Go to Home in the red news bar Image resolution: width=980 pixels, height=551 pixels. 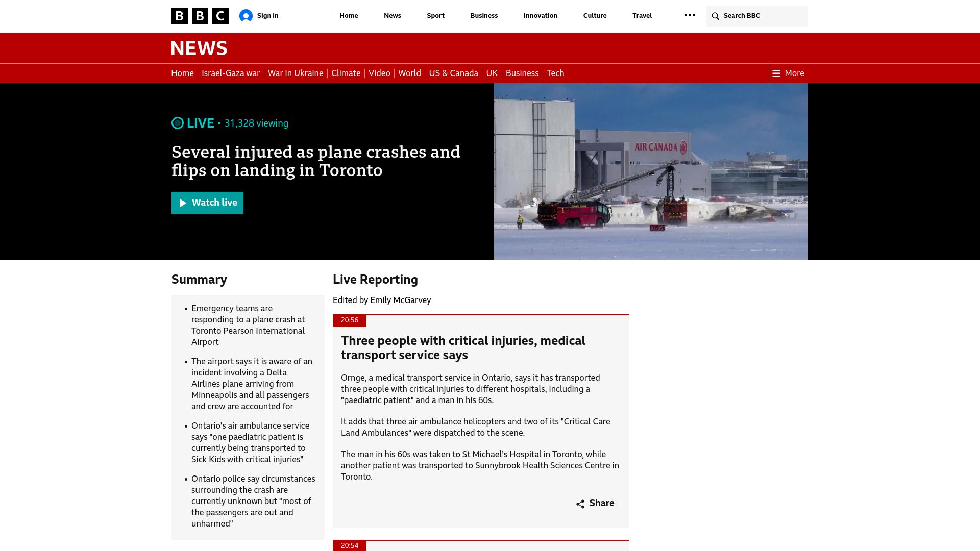182,73
